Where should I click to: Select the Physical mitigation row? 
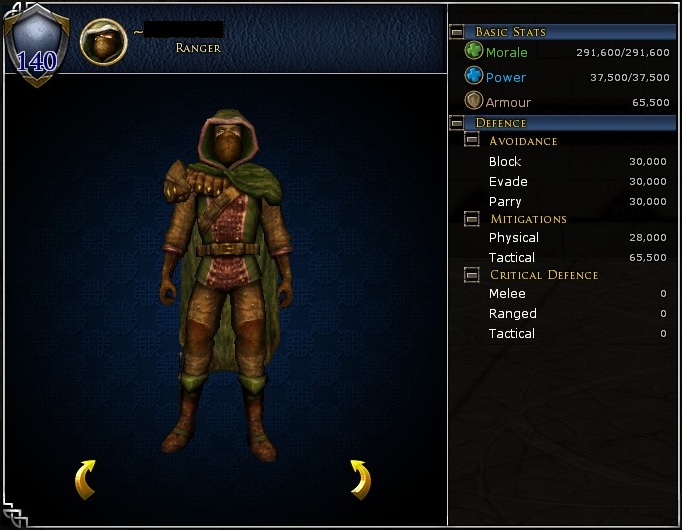577,237
